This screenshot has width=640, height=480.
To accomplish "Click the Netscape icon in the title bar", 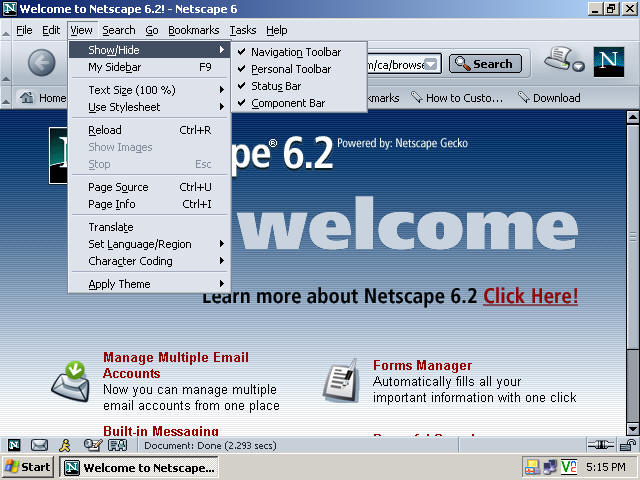I will coord(10,9).
